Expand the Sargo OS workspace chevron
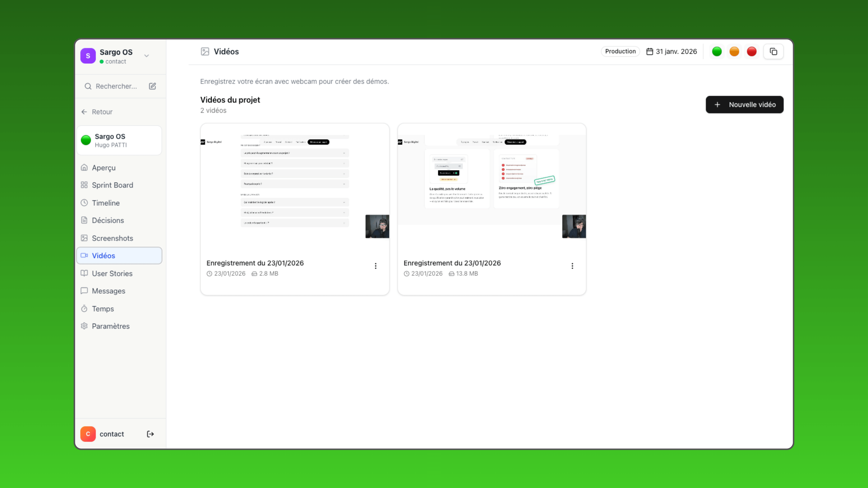 [146, 55]
